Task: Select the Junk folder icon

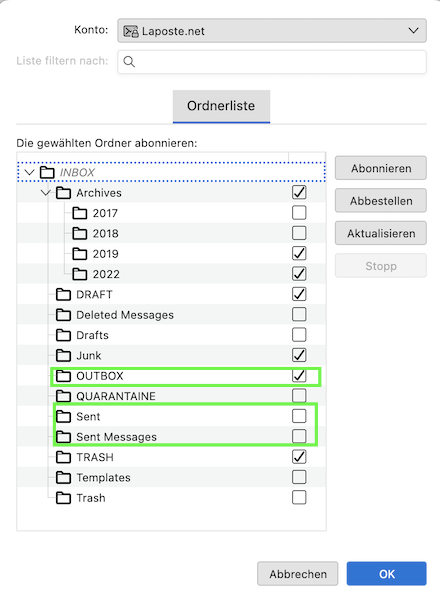Action: [64, 355]
